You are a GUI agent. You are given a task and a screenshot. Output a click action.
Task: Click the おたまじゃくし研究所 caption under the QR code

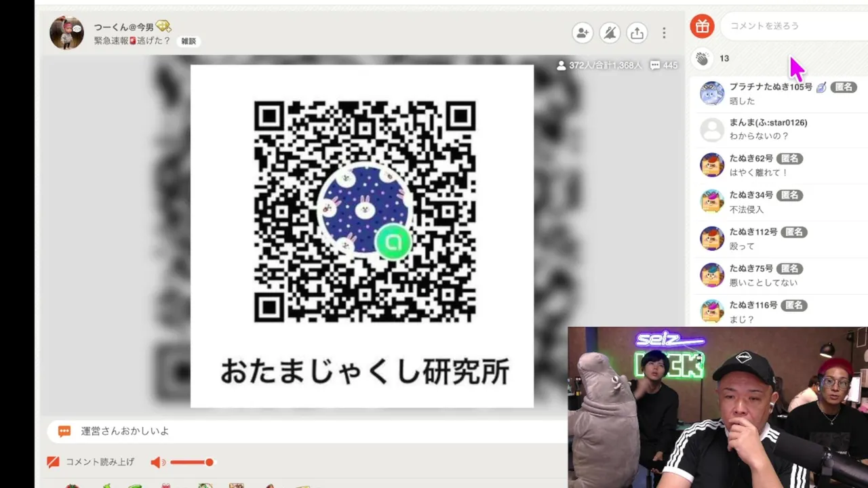[365, 371]
